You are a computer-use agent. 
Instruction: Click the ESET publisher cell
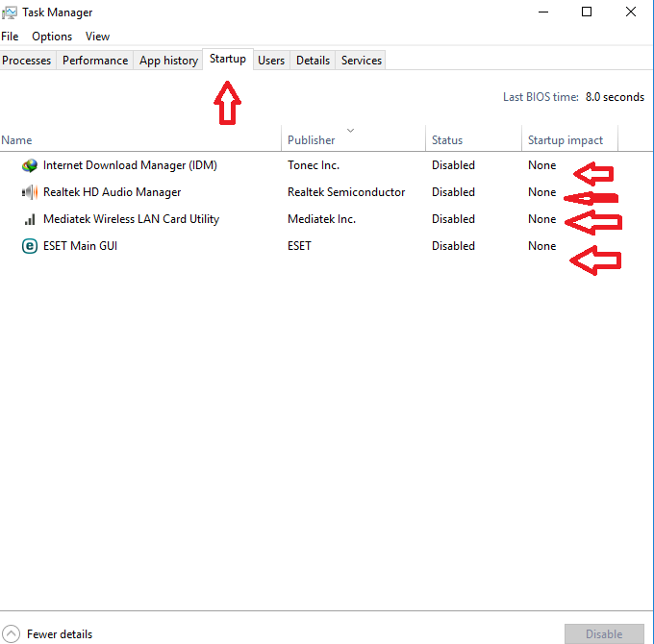pos(299,246)
